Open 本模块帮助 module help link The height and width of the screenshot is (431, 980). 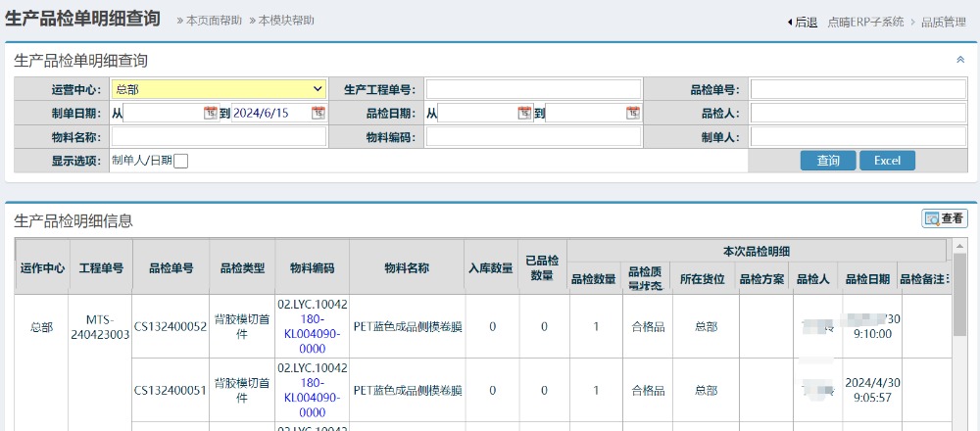tap(286, 21)
